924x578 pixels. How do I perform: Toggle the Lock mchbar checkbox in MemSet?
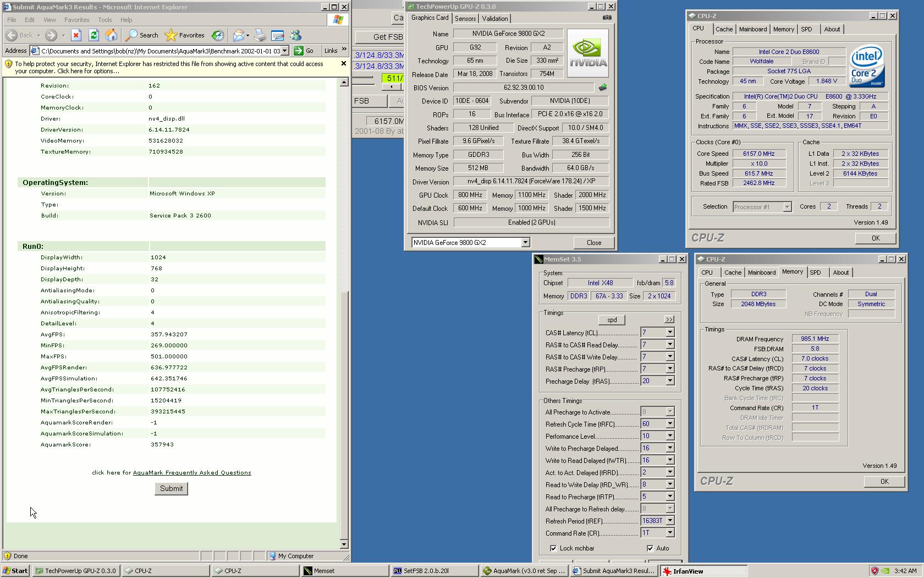[x=553, y=548]
